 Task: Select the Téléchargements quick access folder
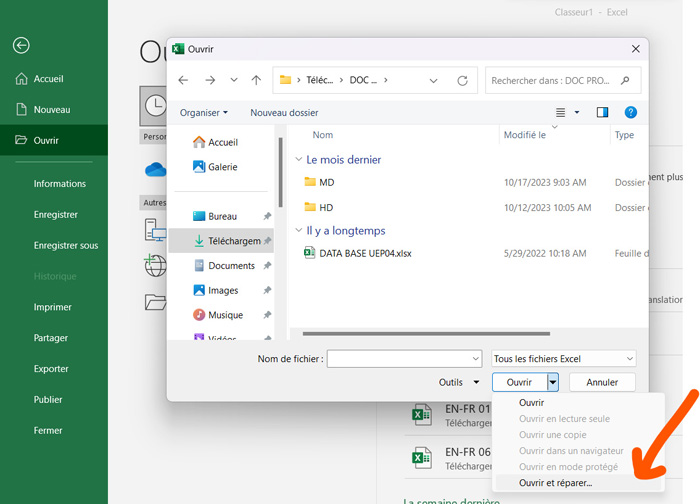point(221,241)
